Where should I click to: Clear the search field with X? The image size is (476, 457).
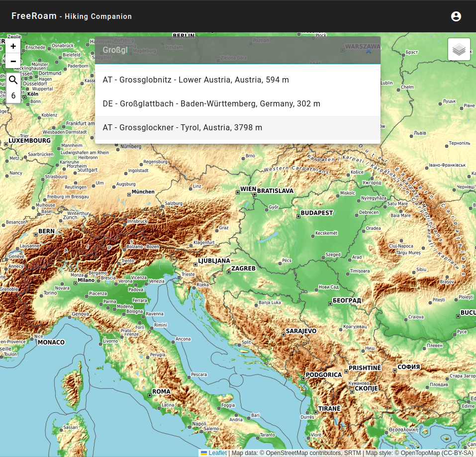[369, 51]
